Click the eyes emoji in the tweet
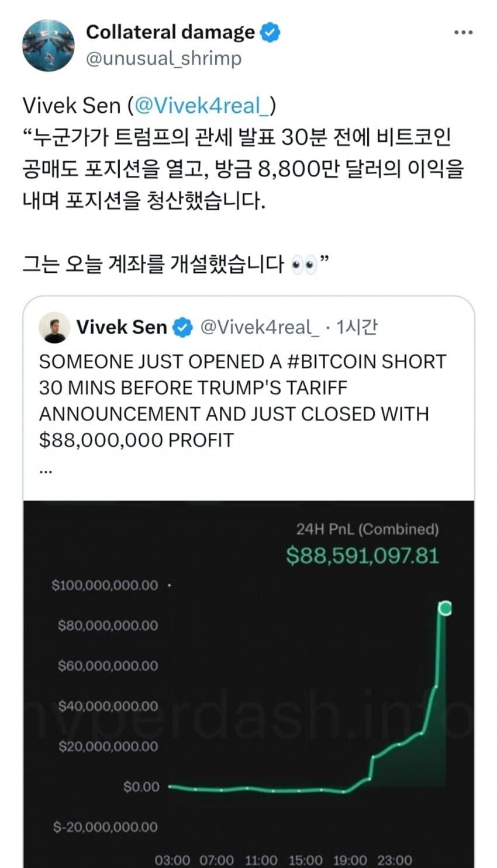The height and width of the screenshot is (868, 497). pyautogui.click(x=303, y=265)
